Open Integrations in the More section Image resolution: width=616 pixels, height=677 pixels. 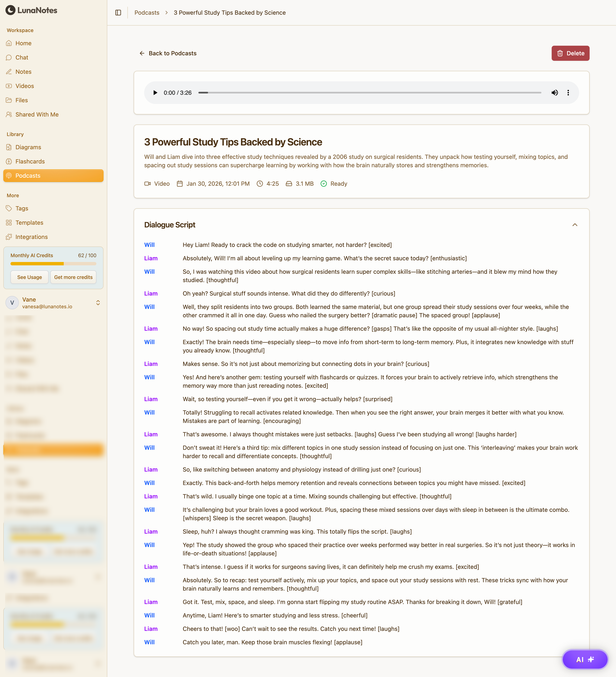click(32, 237)
